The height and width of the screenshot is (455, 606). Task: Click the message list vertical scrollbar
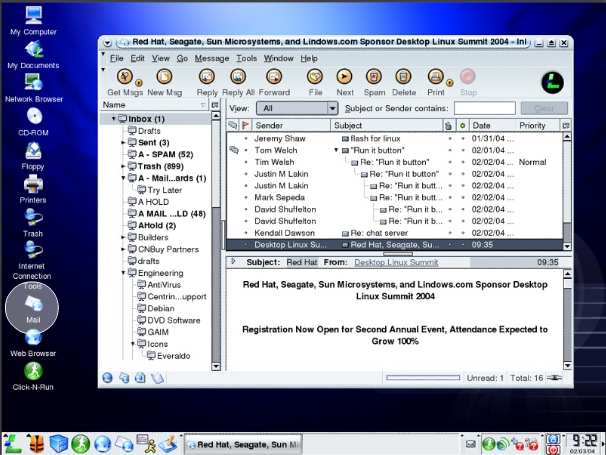[567, 191]
